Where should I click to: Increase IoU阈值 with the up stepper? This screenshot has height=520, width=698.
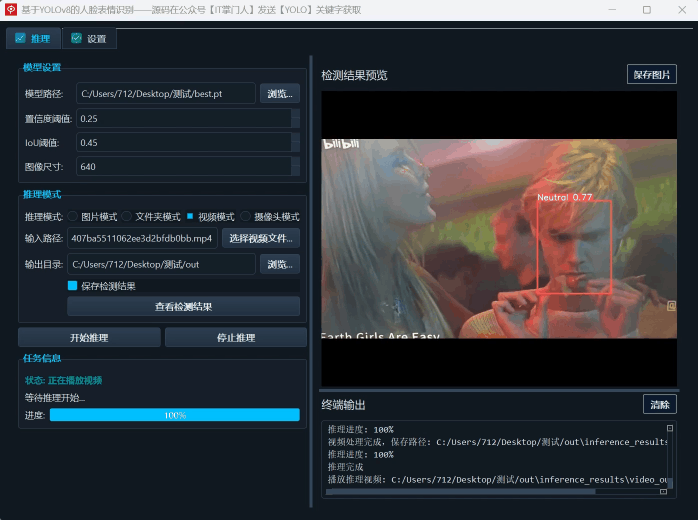[296, 138]
